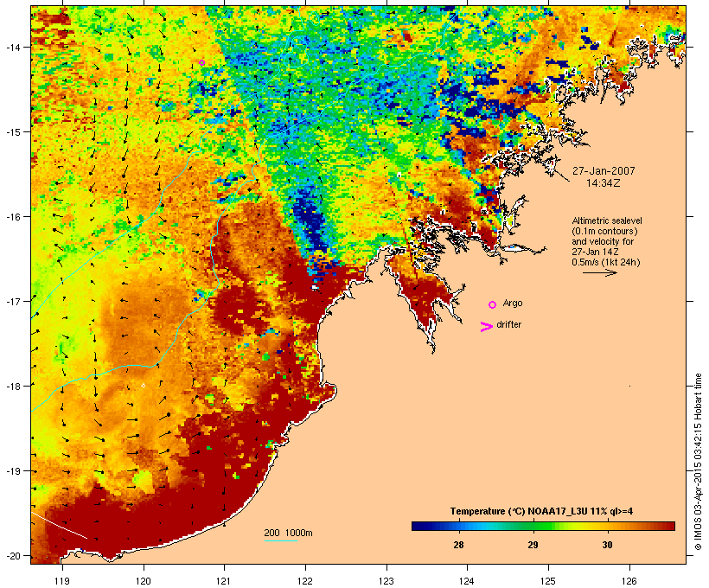Click the cyan bathymetry contour legend line

point(281,540)
